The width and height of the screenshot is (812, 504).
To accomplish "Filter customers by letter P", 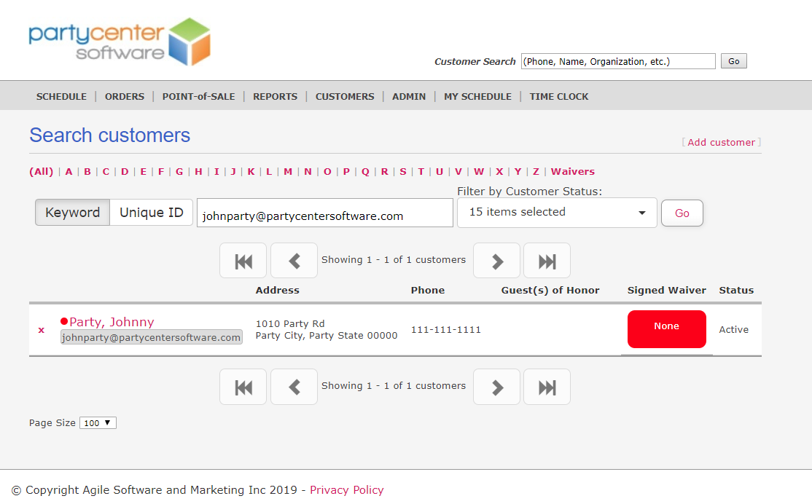I will tap(346, 171).
